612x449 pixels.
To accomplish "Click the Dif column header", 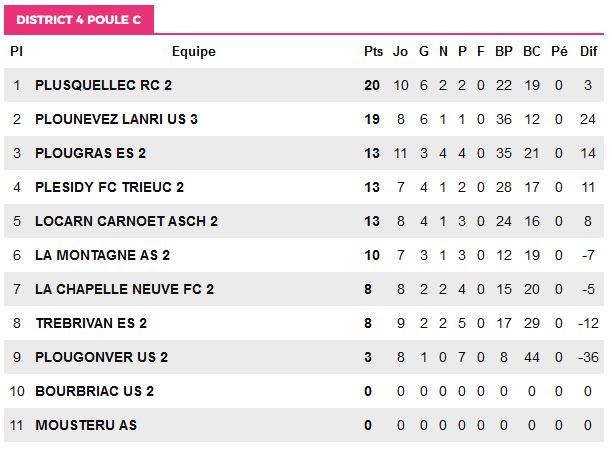I will point(589,51).
